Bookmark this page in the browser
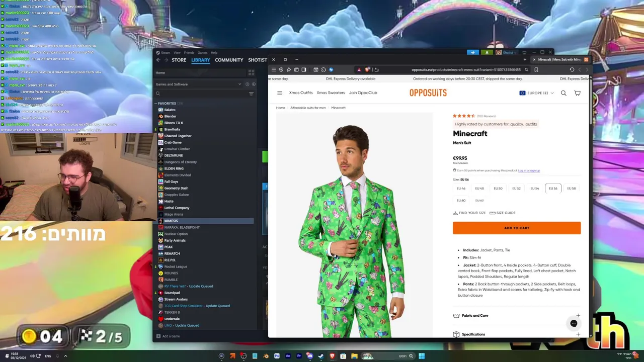The image size is (644, 362). pos(536,70)
